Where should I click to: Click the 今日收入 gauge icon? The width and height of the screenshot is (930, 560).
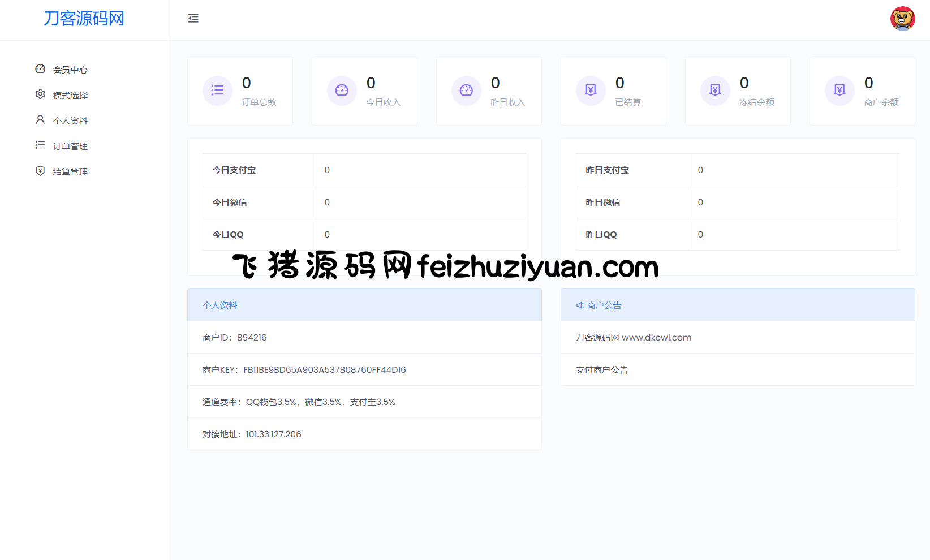[342, 91]
